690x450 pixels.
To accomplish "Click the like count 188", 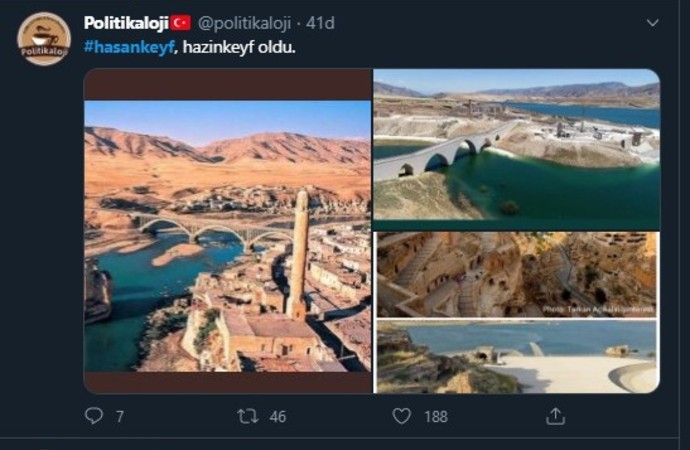I will [435, 416].
